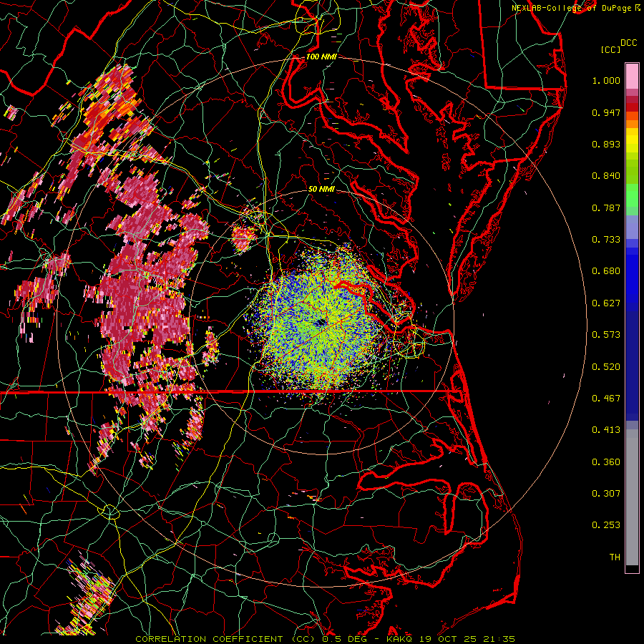Image resolution: width=644 pixels, height=644 pixels.
Task: Select the 0.893 scale value
Action: tap(606, 144)
